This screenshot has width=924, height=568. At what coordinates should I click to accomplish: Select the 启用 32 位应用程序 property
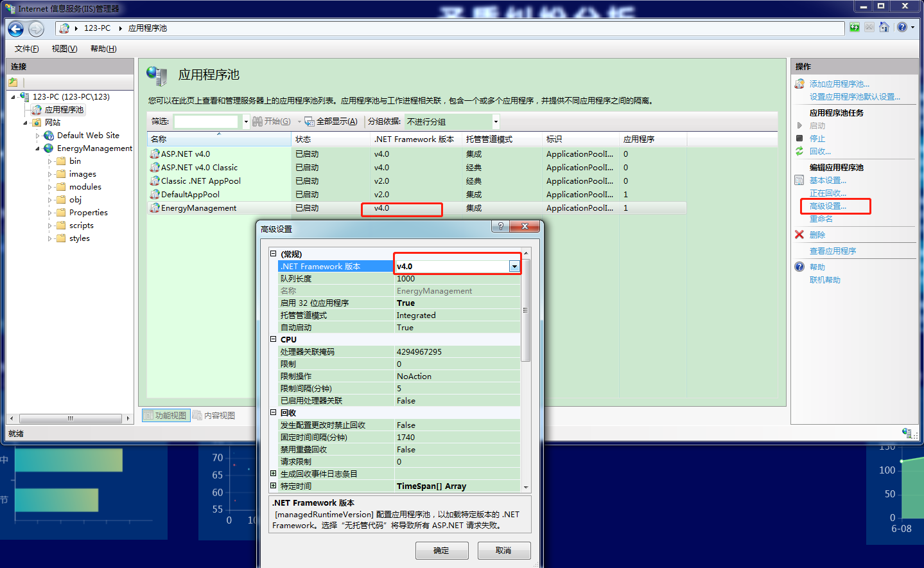[399, 303]
